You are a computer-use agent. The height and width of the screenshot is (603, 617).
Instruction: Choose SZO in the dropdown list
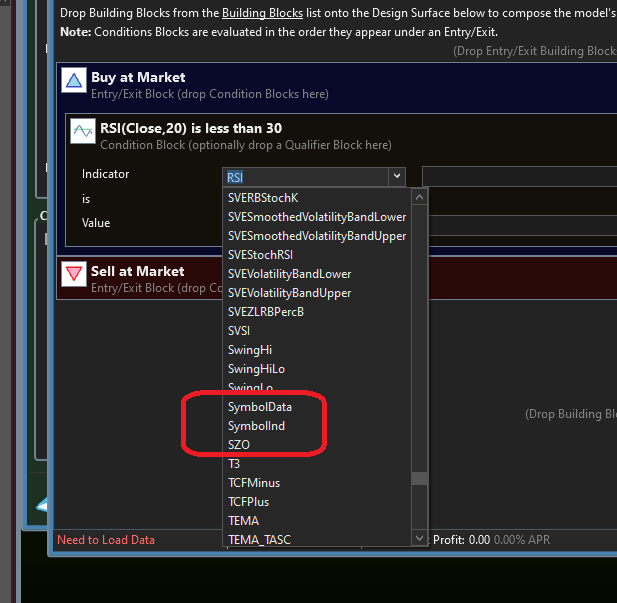click(x=240, y=445)
